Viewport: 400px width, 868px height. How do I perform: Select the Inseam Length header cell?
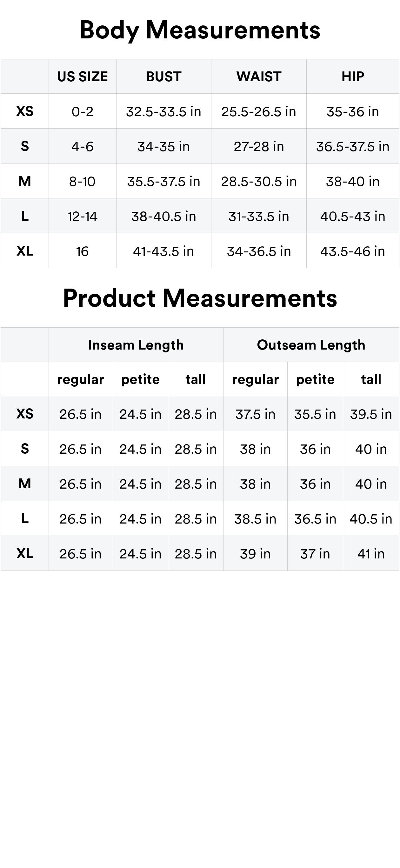136,345
